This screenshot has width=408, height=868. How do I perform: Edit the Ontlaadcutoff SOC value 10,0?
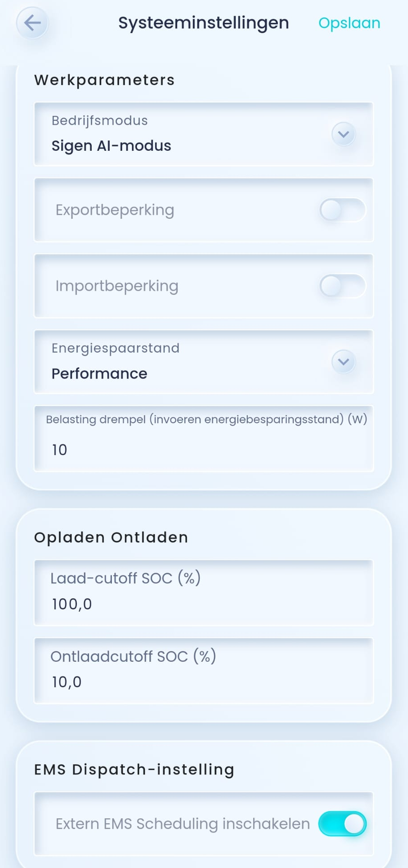tap(67, 682)
